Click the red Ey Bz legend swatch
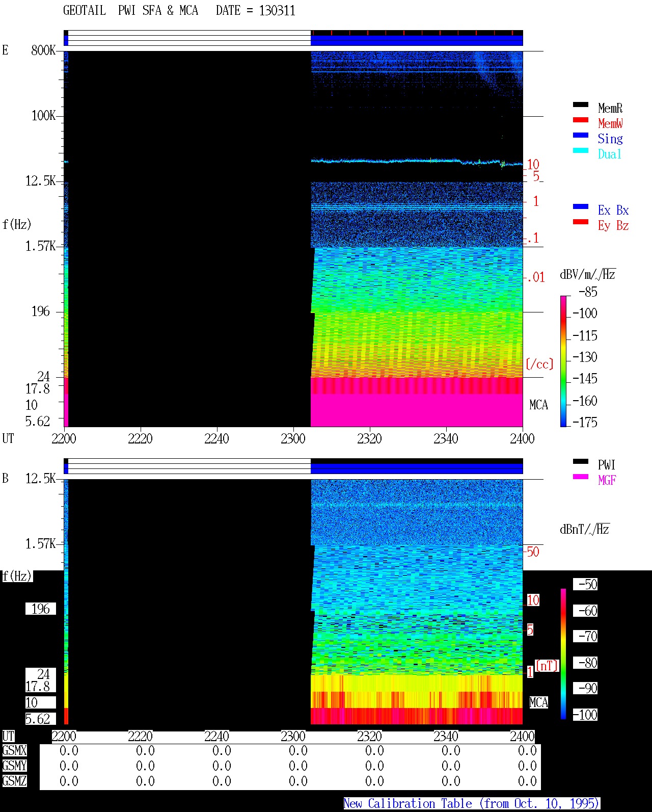The height and width of the screenshot is (812, 652). (x=581, y=222)
